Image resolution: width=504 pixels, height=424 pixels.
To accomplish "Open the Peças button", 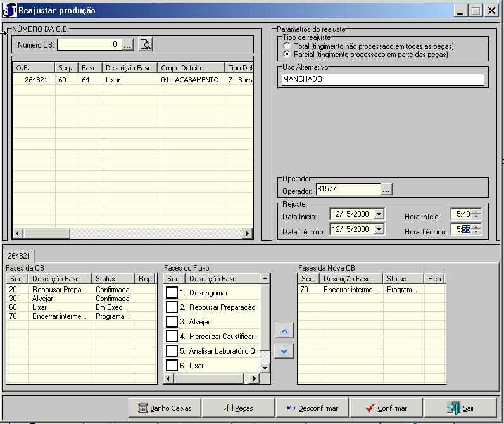I will (x=238, y=408).
